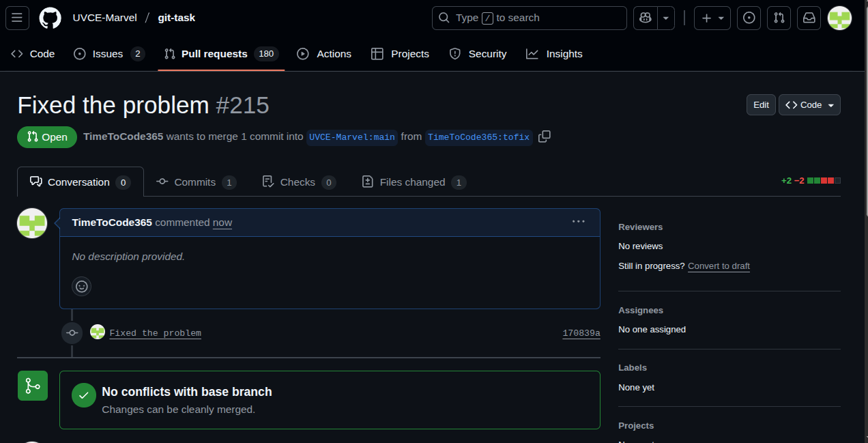This screenshot has height=443, width=868.
Task: Open the Copilot icon button
Action: pos(645,18)
